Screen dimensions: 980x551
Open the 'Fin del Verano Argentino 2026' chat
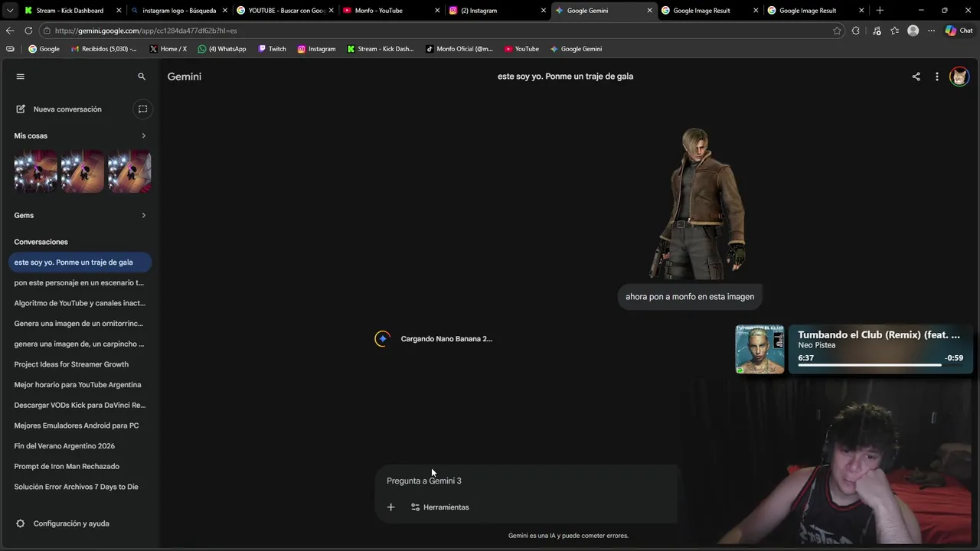(x=80, y=446)
